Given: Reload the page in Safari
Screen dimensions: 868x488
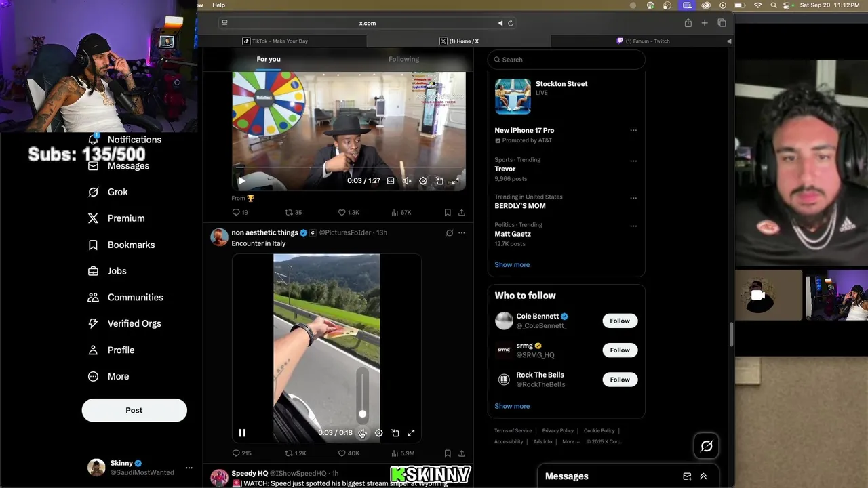Looking at the screenshot, I should 511,23.
